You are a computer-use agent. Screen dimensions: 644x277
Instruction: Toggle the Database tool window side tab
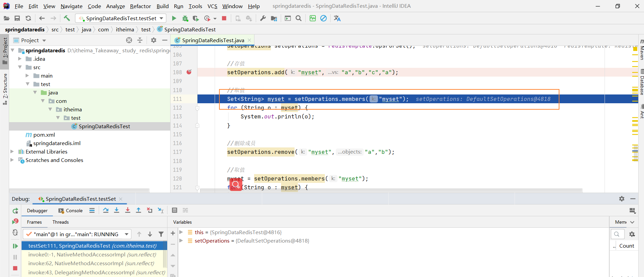[642, 82]
